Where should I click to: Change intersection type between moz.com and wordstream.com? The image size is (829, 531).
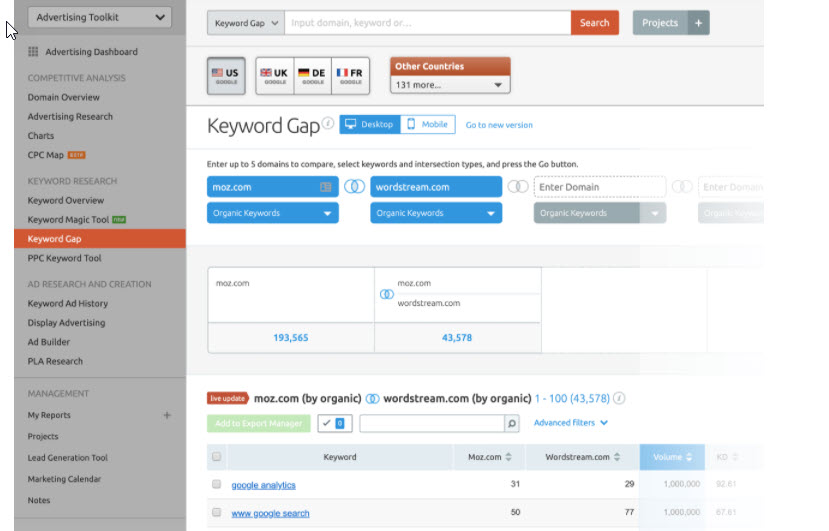[354, 187]
